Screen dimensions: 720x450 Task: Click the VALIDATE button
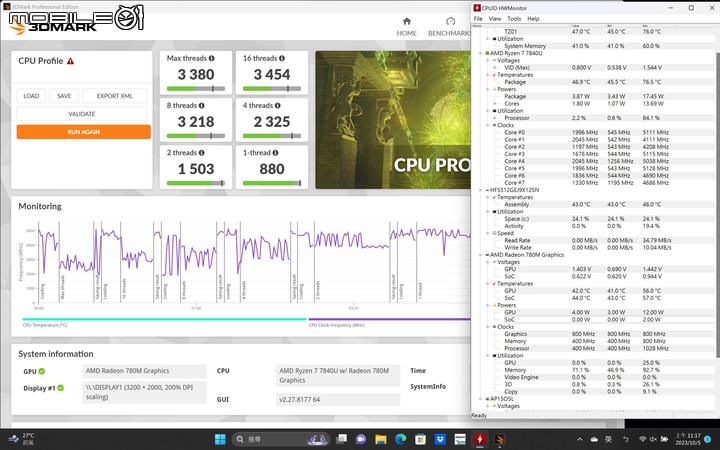click(82, 114)
